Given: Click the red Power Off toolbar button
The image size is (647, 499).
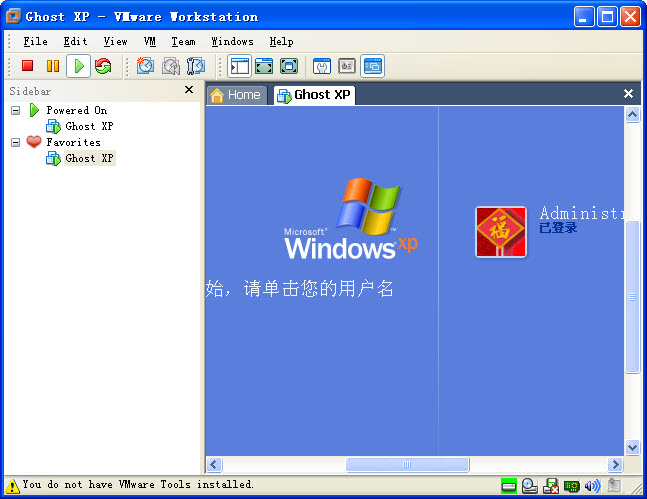Looking at the screenshot, I should (x=28, y=66).
